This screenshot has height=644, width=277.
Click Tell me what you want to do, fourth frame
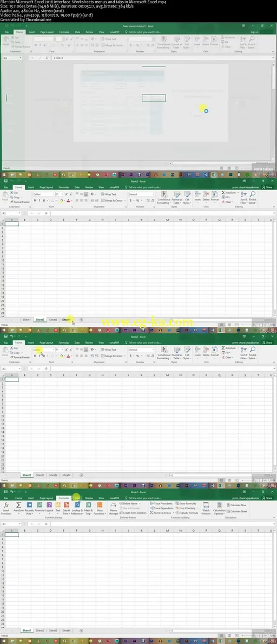click(x=143, y=498)
